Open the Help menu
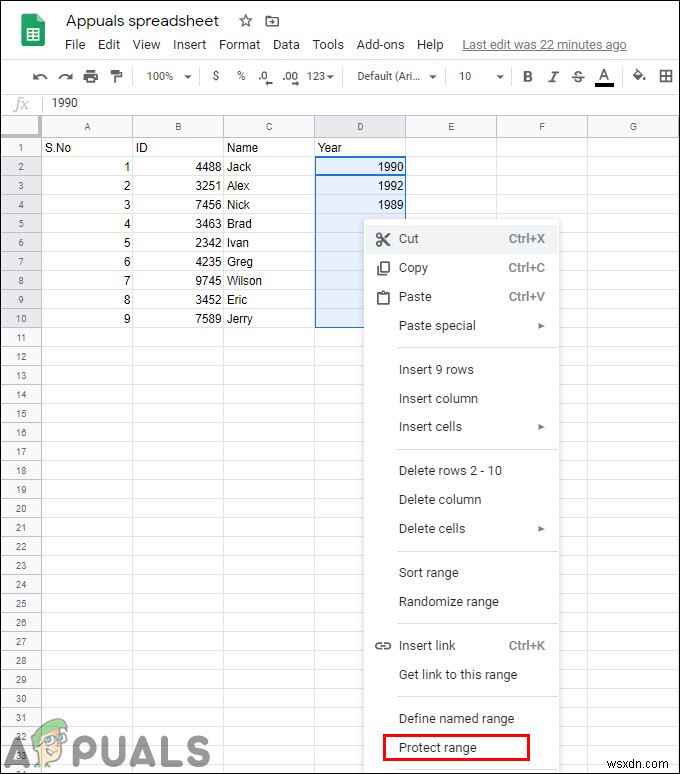 click(430, 45)
